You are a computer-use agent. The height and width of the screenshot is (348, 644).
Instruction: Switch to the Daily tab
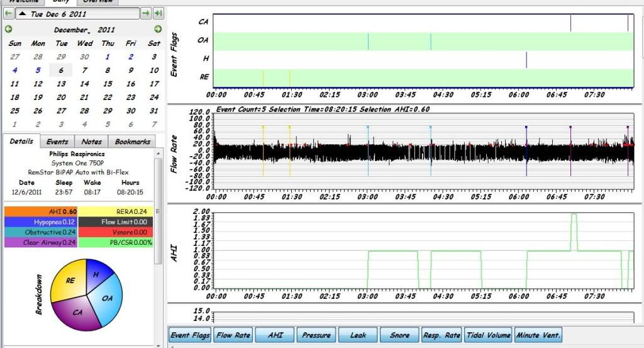coord(61,2)
